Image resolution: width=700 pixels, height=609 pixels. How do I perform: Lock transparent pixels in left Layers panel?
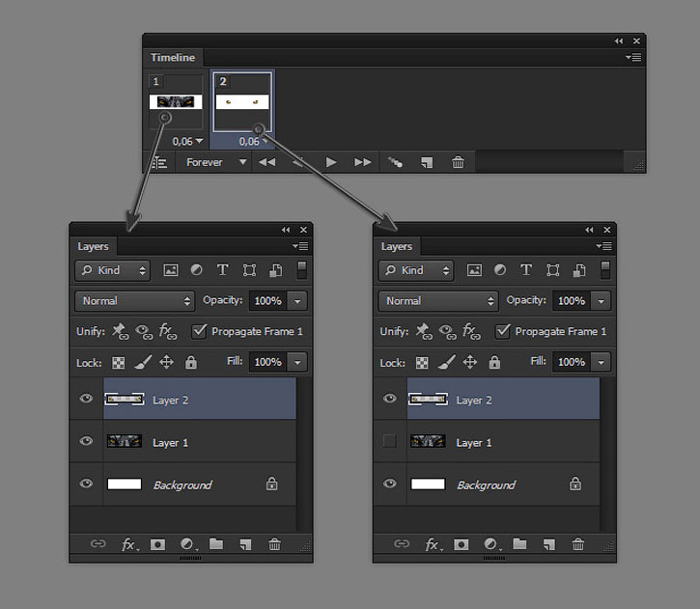tap(119, 363)
